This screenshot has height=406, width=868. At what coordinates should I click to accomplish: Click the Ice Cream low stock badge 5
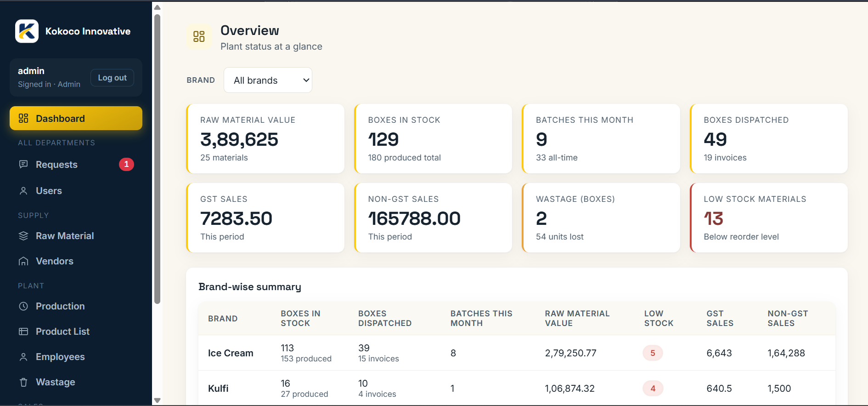(653, 353)
